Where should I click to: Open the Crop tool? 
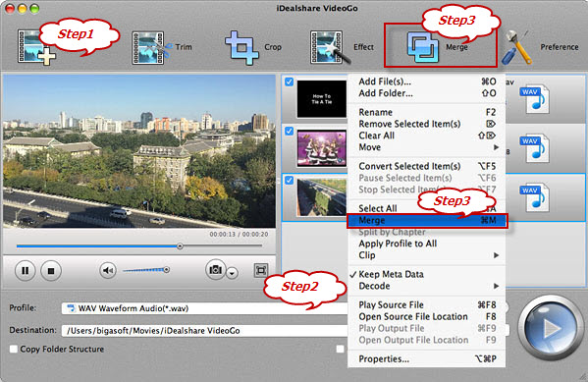252,48
